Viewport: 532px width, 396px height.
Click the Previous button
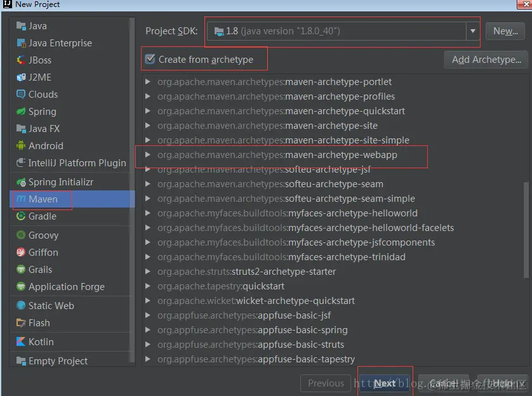(x=326, y=383)
